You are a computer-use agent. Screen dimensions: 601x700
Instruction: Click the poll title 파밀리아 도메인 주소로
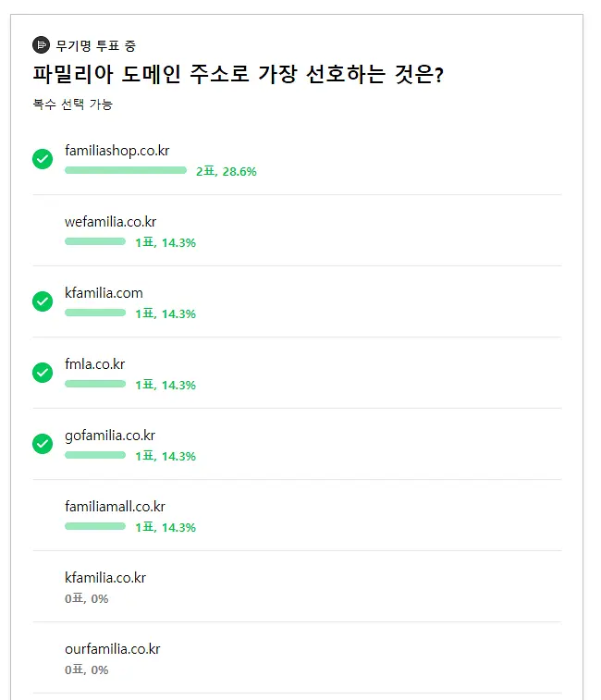pyautogui.click(x=141, y=74)
